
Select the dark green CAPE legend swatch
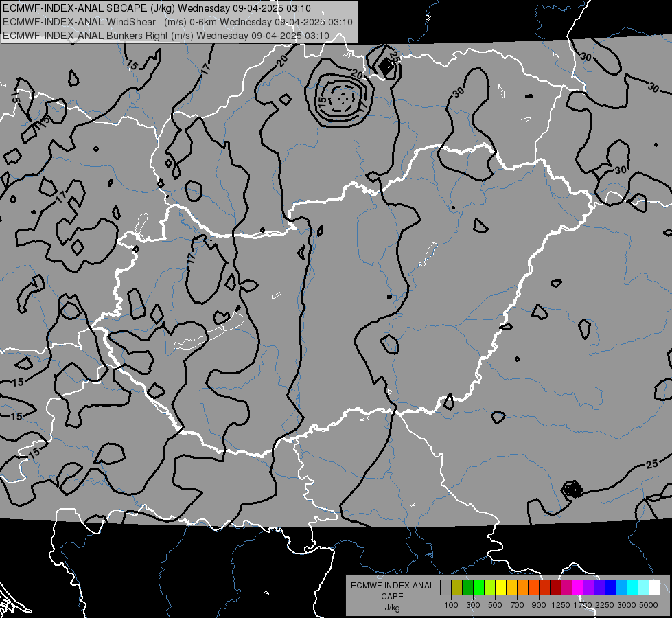click(467, 588)
